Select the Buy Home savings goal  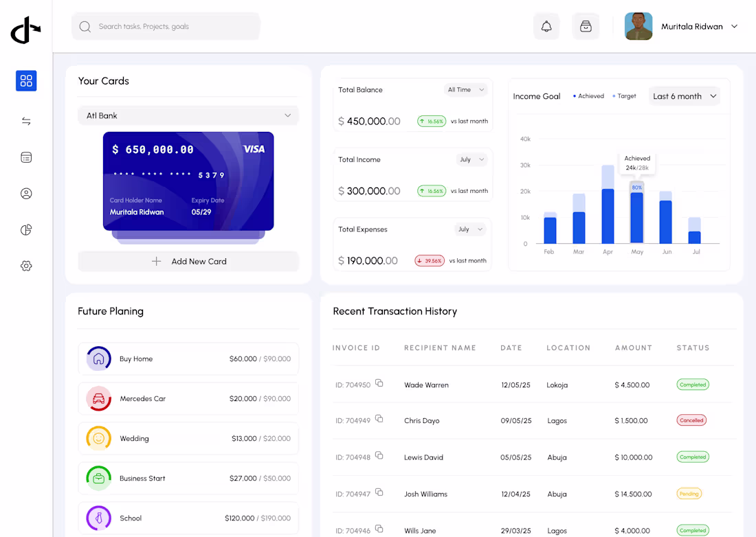[188, 358]
